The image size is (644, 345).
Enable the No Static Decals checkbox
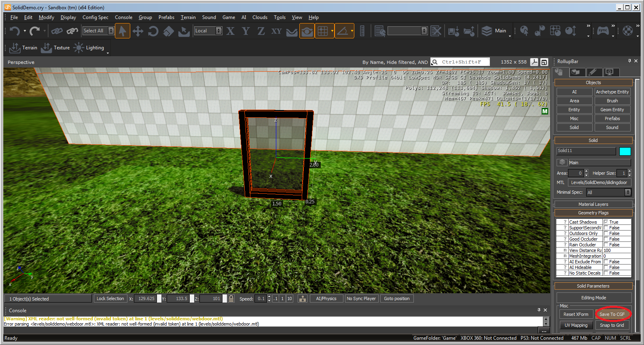[606, 273]
